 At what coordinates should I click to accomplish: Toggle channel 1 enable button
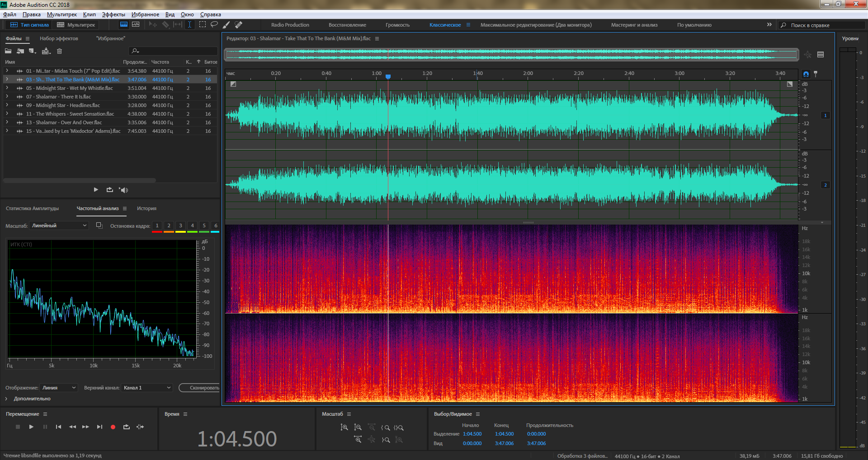(x=826, y=115)
